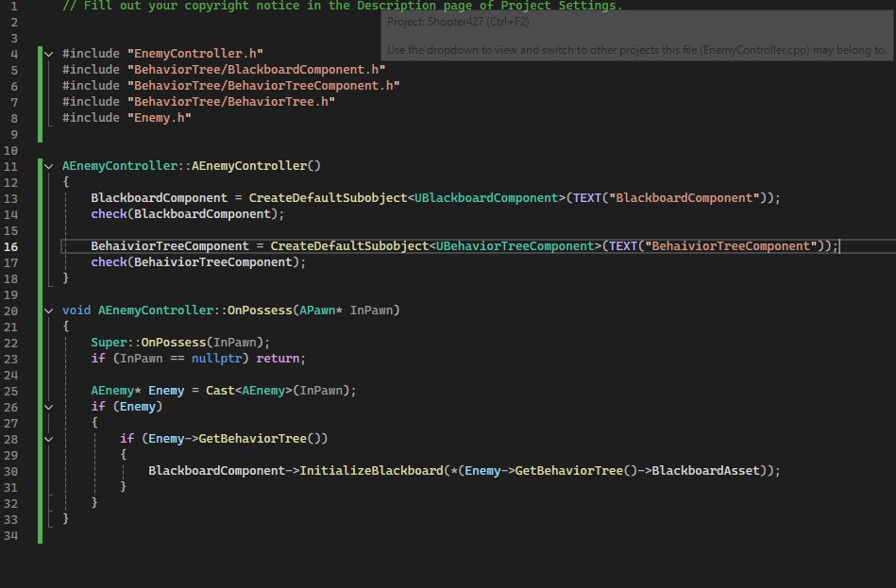The width and height of the screenshot is (896, 588).
Task: Click 'Project: Shooter427 (Ctrl+F2)' tooltip text
Action: coord(458,22)
